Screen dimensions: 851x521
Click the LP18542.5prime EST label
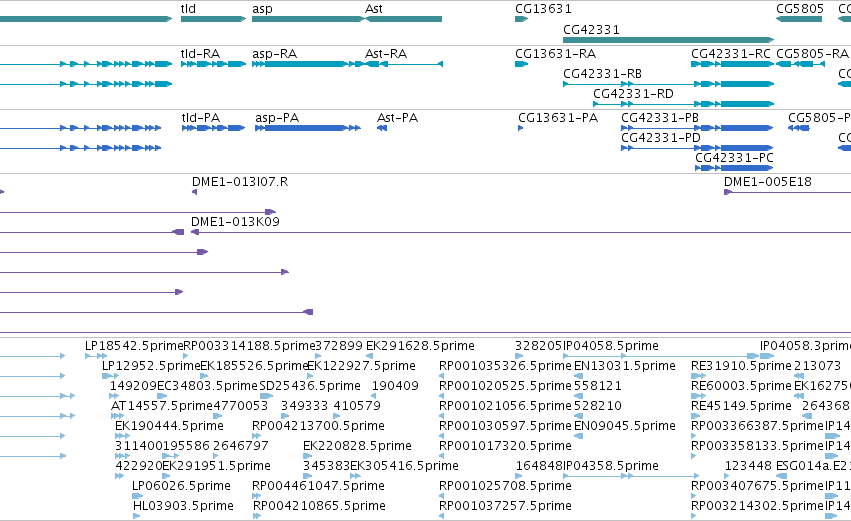(135, 346)
